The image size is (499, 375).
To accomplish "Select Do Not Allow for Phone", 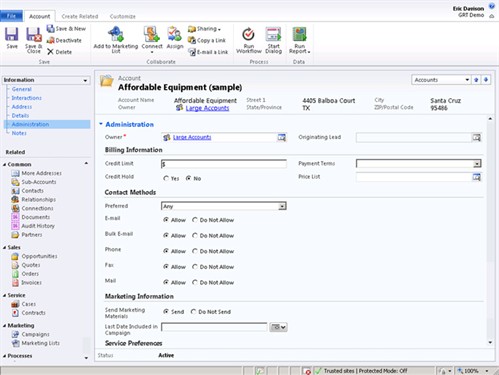I will point(195,251).
